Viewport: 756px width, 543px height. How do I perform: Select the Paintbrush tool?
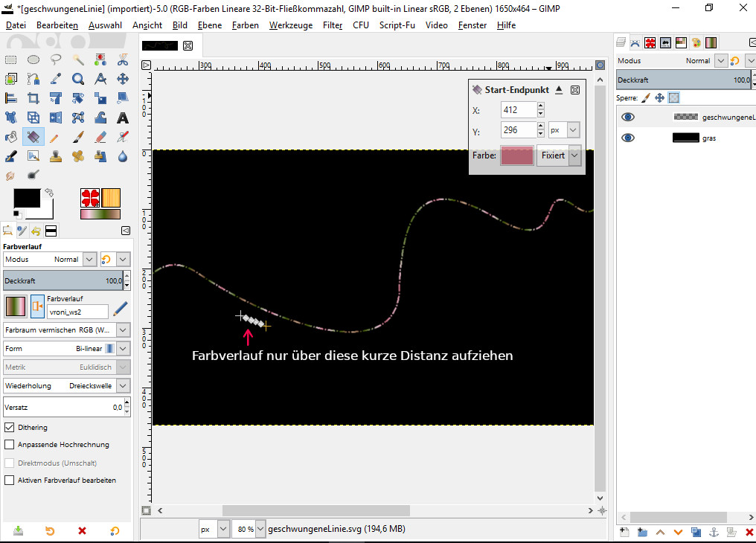tap(78, 137)
